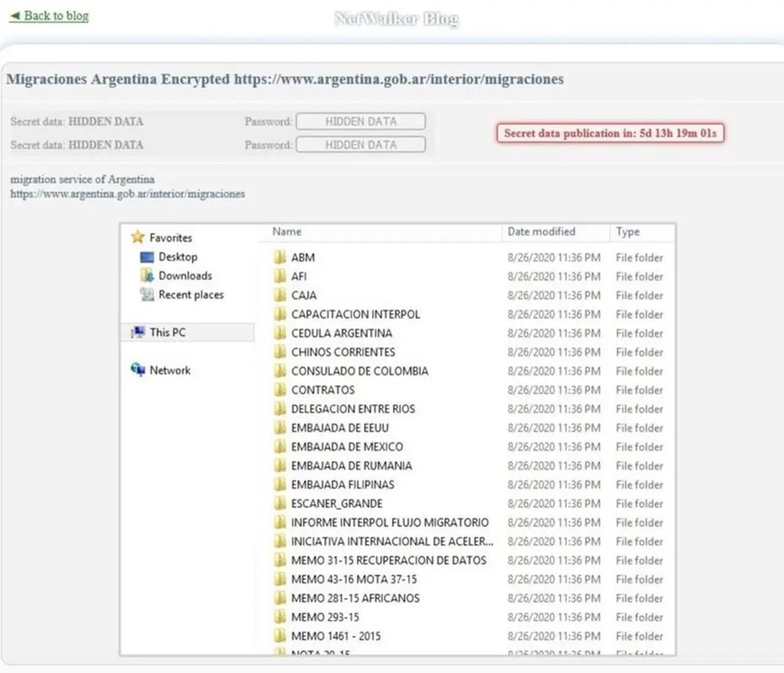This screenshot has height=673, width=784.
Task: Select the Favorites star icon
Action: [x=138, y=237]
